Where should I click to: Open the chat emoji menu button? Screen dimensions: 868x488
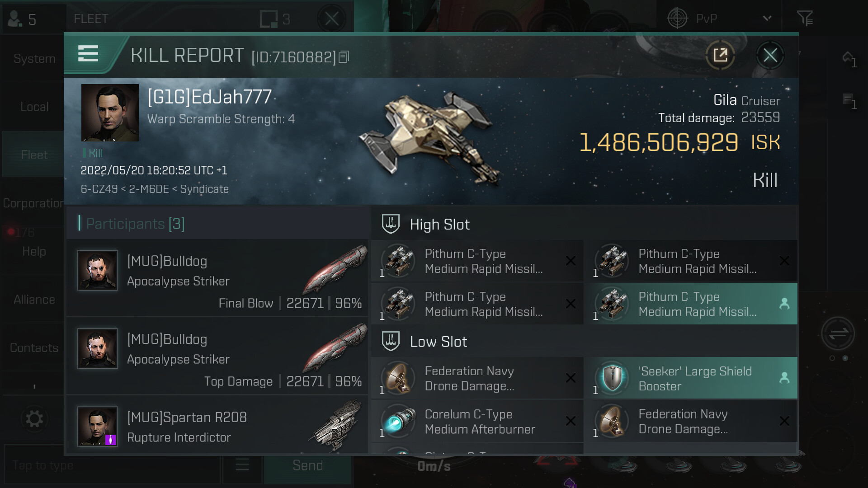(x=242, y=465)
